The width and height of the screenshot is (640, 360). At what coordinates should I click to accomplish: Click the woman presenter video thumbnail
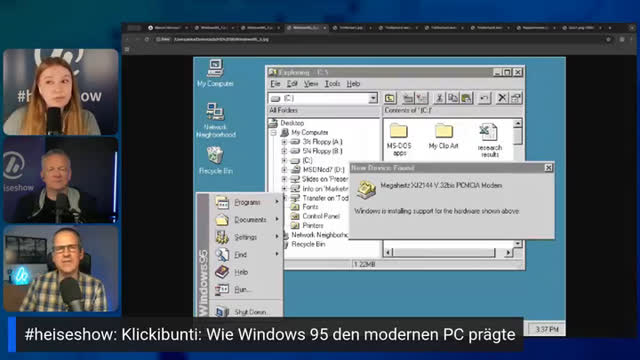61,92
